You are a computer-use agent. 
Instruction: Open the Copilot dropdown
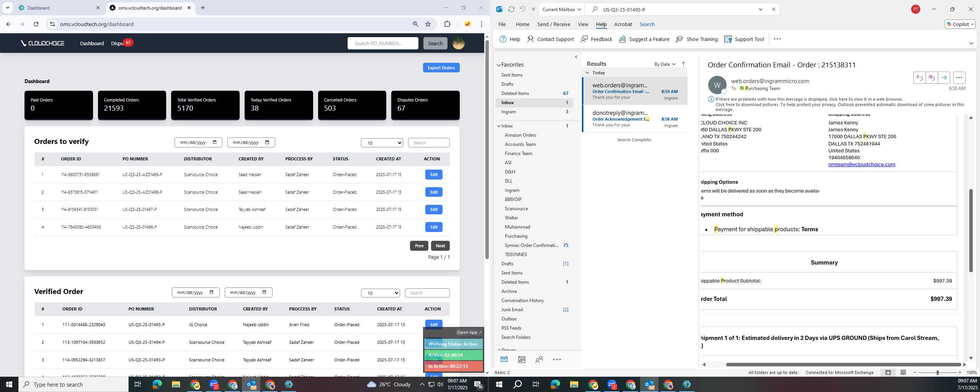click(x=960, y=24)
